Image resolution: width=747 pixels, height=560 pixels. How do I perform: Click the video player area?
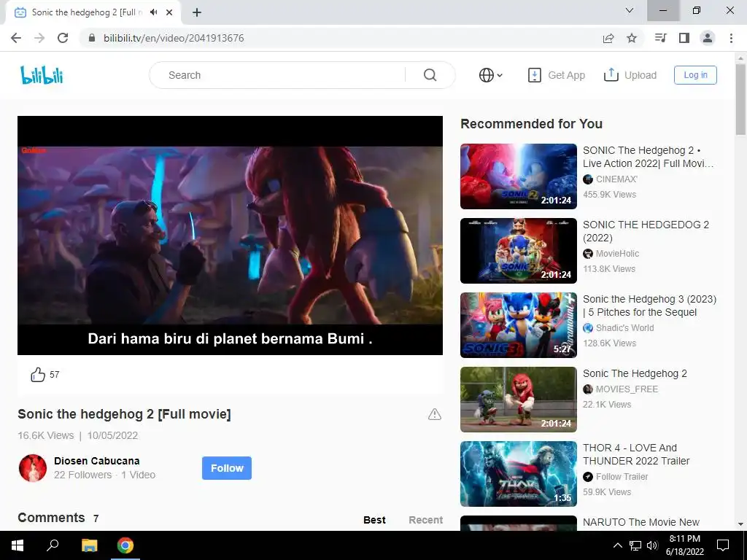point(230,236)
